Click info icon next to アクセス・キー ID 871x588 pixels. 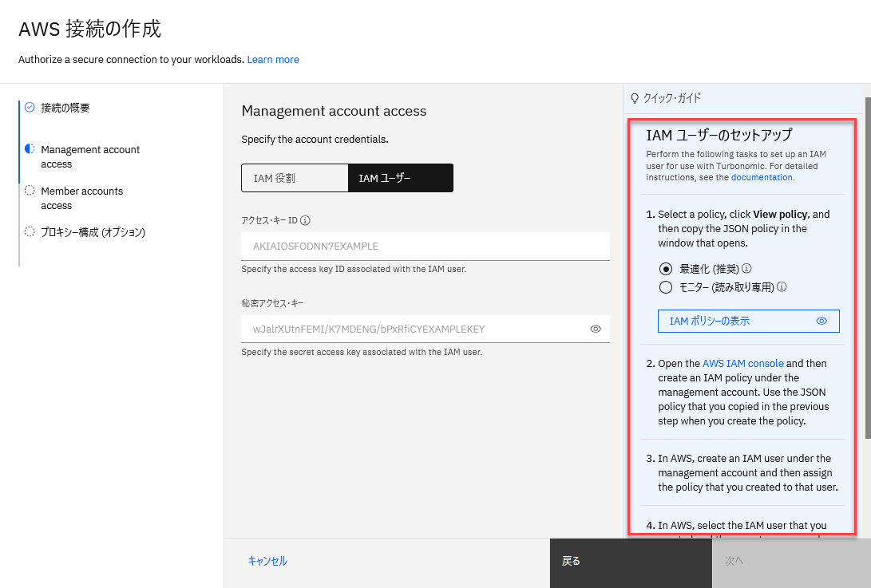(305, 220)
